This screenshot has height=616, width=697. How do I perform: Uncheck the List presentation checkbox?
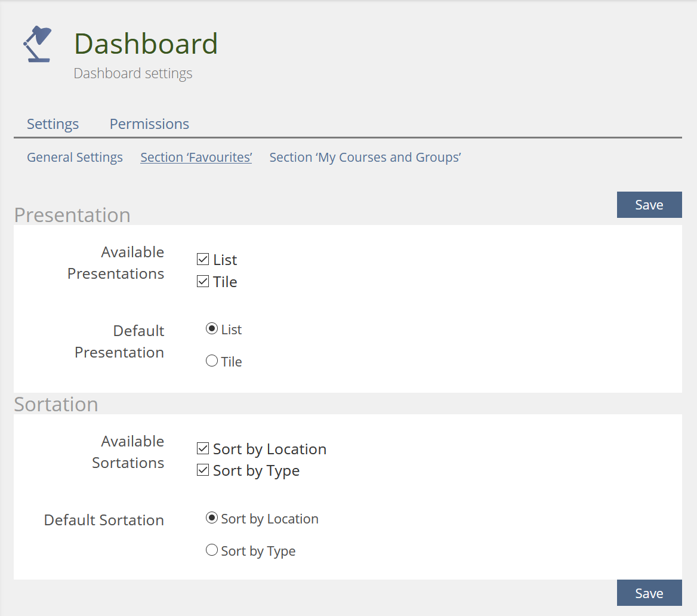click(203, 260)
